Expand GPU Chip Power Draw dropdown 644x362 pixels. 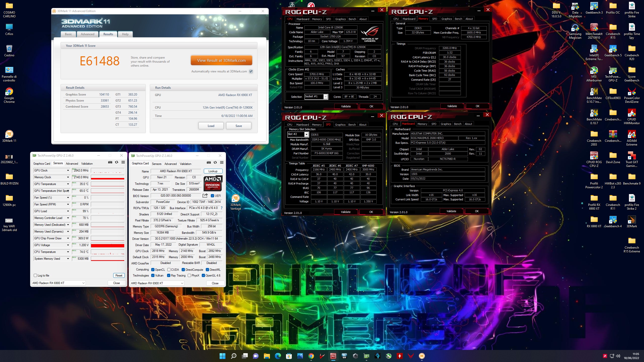point(68,238)
